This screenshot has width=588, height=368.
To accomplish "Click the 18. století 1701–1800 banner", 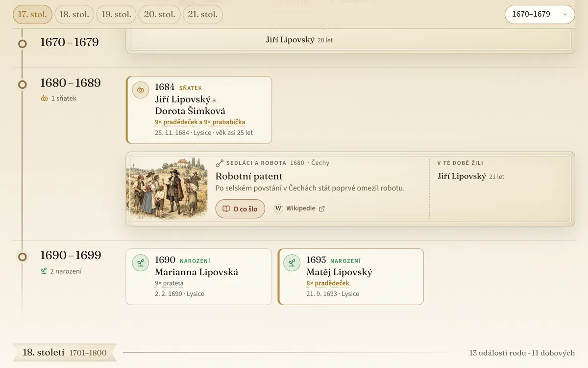I will 65,352.
